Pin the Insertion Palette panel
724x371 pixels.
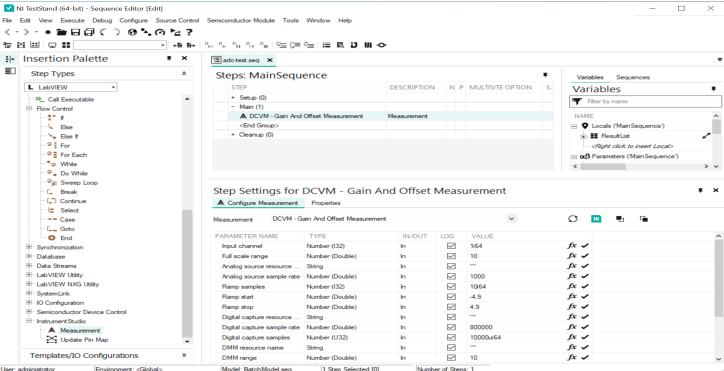click(169, 59)
